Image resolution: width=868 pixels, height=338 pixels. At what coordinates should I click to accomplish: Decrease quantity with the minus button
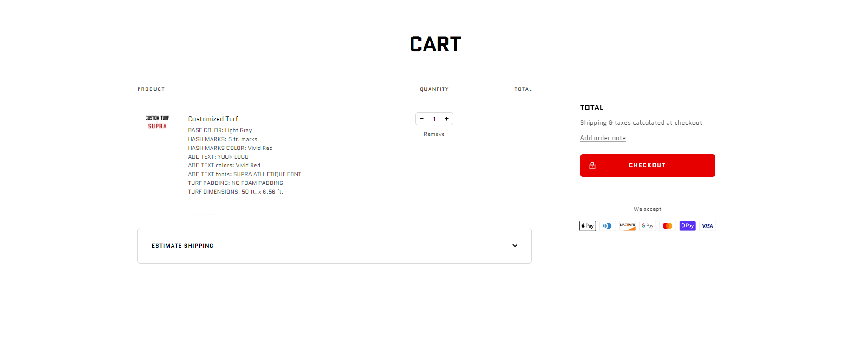(422, 119)
